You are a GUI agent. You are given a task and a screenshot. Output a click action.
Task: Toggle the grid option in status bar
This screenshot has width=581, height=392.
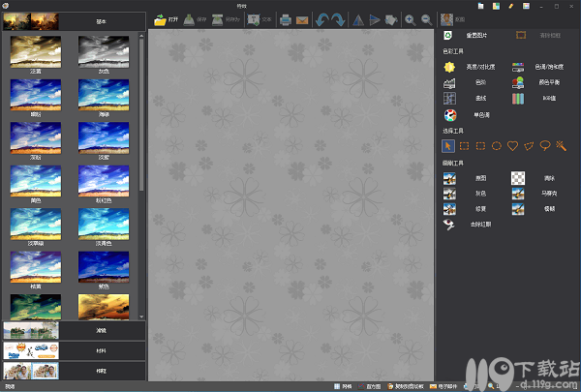pos(343,386)
